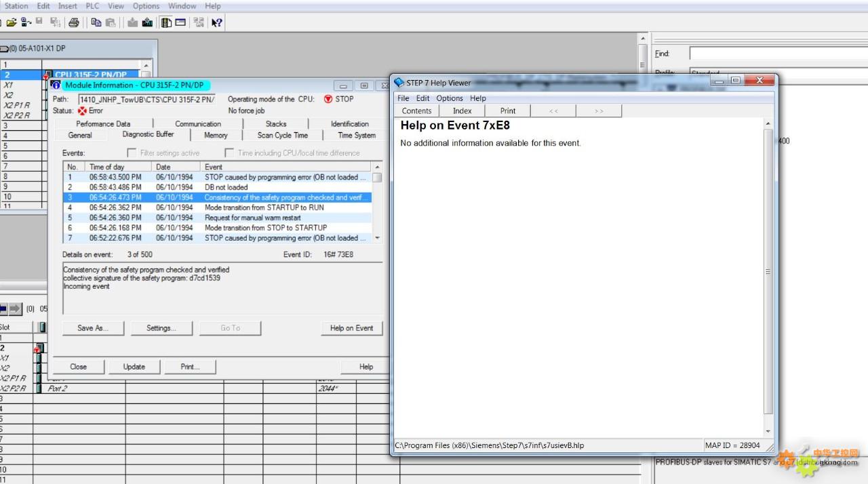
Task: Switch to the Memory tab
Action: (x=216, y=136)
